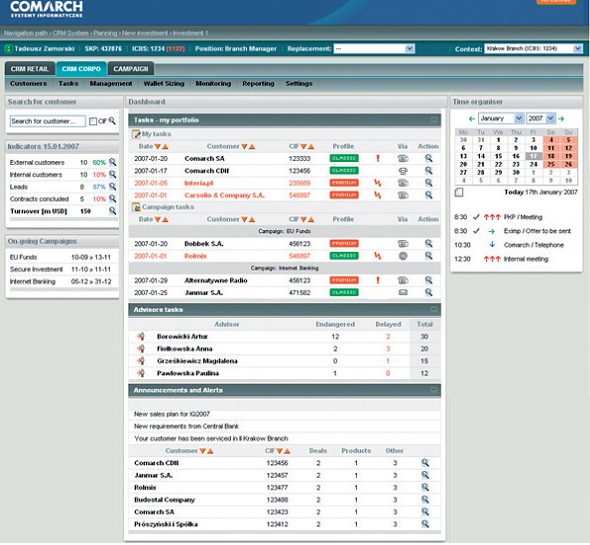Sort My tasks by Date descending arrow
590x545 pixels.
(157, 146)
